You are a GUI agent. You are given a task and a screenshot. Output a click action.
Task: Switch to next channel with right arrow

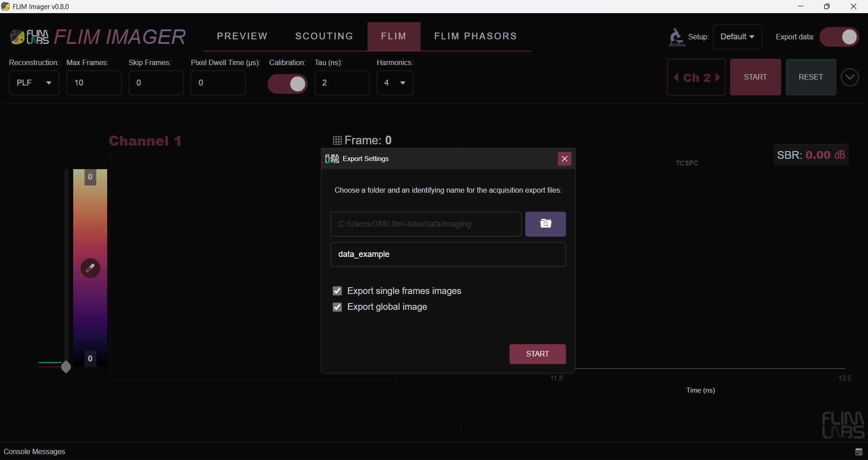coord(718,77)
